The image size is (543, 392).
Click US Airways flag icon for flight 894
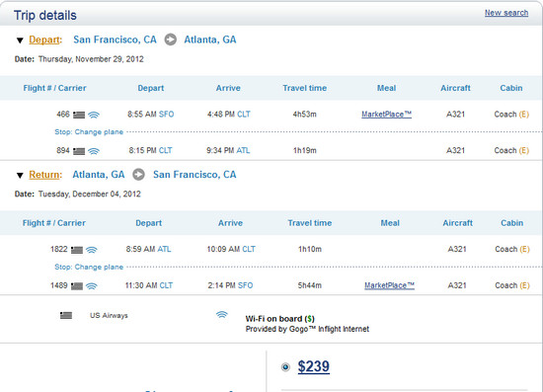coord(79,151)
